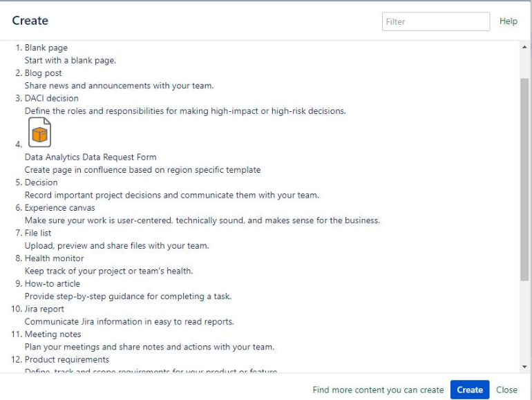The height and width of the screenshot is (400, 532).
Task: Select the Experience canvas template
Action: pyautogui.click(x=59, y=208)
